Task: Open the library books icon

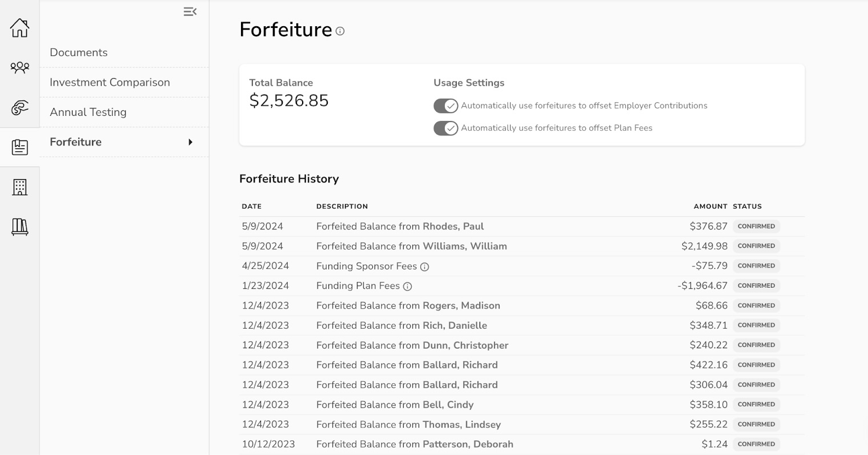Action: [19, 227]
